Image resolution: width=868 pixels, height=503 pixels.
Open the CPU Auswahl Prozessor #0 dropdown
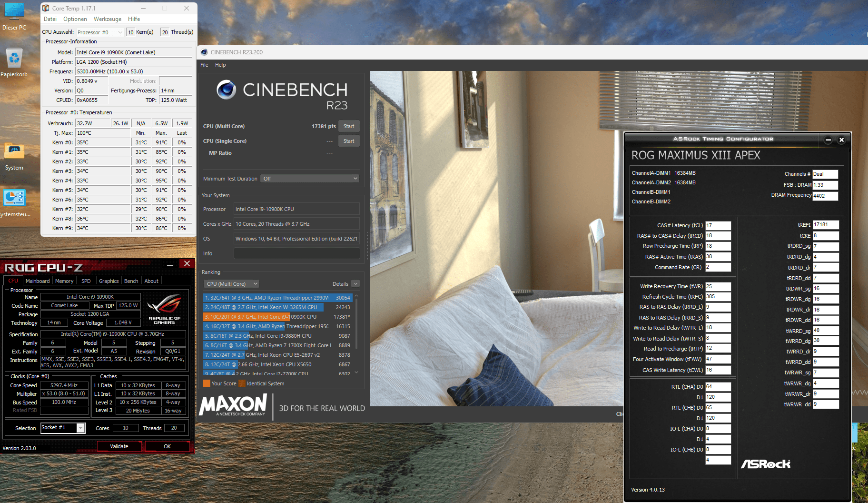(x=100, y=32)
